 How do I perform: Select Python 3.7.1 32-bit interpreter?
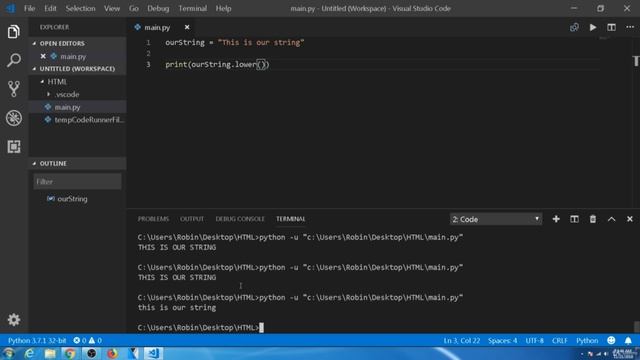tap(37, 340)
